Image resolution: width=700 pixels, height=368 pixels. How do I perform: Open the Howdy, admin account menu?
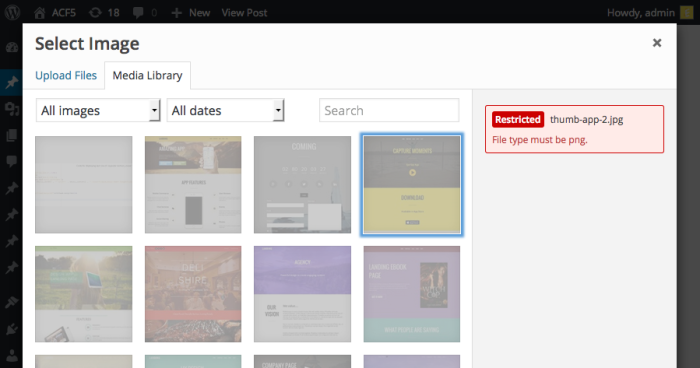tap(641, 13)
